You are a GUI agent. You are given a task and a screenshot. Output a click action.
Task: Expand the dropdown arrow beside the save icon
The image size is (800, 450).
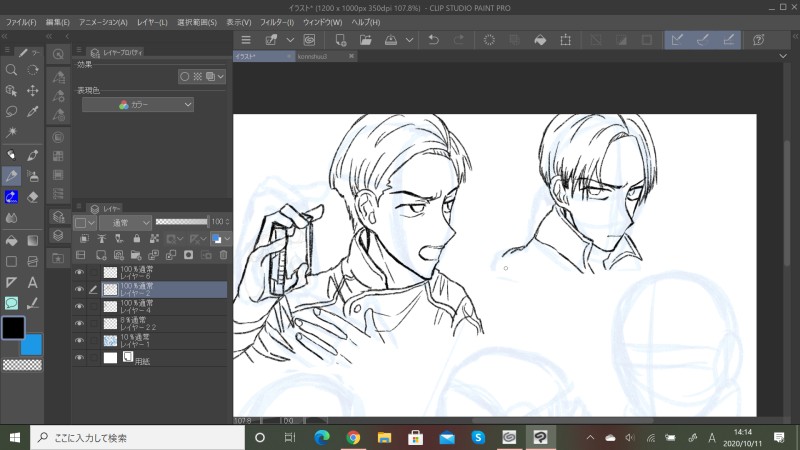(410, 40)
